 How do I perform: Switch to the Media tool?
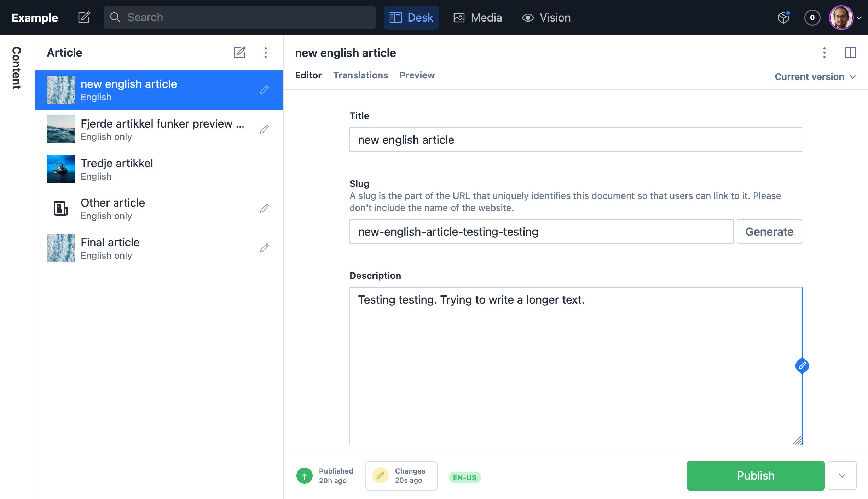click(478, 18)
